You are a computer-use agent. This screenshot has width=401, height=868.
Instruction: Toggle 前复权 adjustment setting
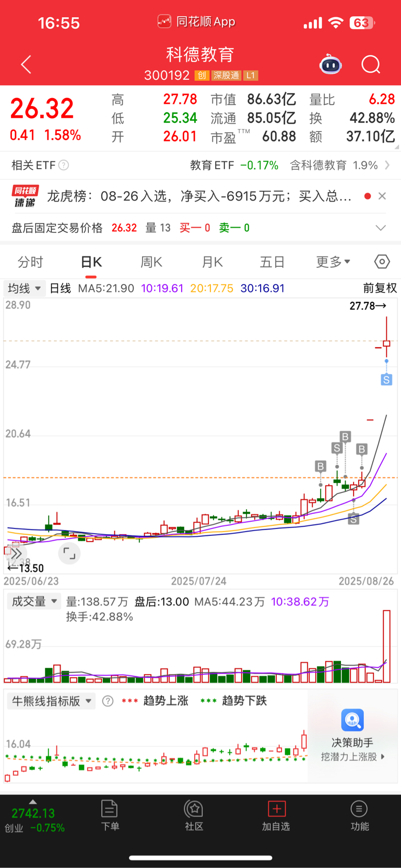pos(380,288)
